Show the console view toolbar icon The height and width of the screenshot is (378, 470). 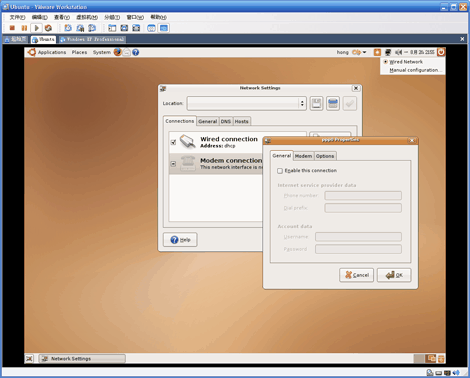[164, 28]
